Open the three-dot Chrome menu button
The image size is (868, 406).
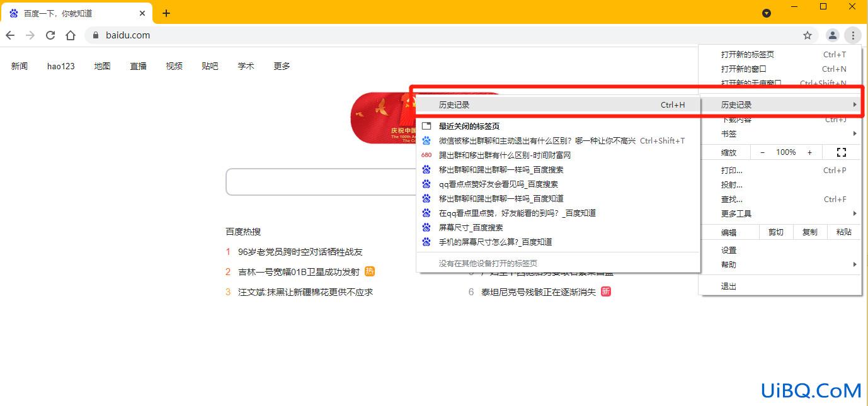pos(852,35)
